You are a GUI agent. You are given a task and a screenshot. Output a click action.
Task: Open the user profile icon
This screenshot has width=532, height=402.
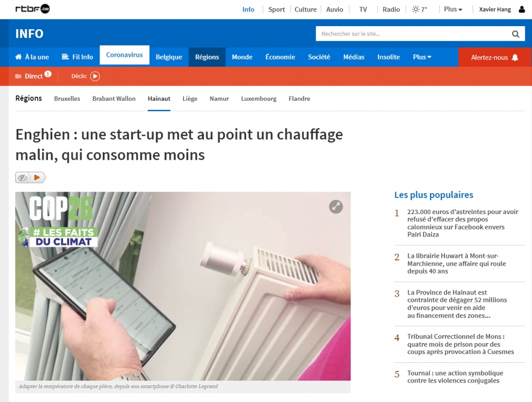(522, 9)
